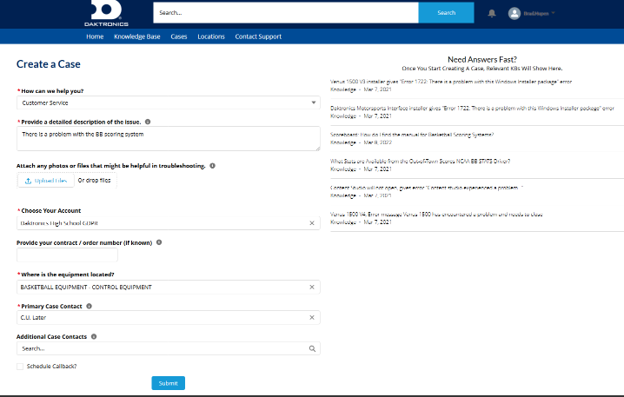Open the Contact Support page

tap(258, 37)
